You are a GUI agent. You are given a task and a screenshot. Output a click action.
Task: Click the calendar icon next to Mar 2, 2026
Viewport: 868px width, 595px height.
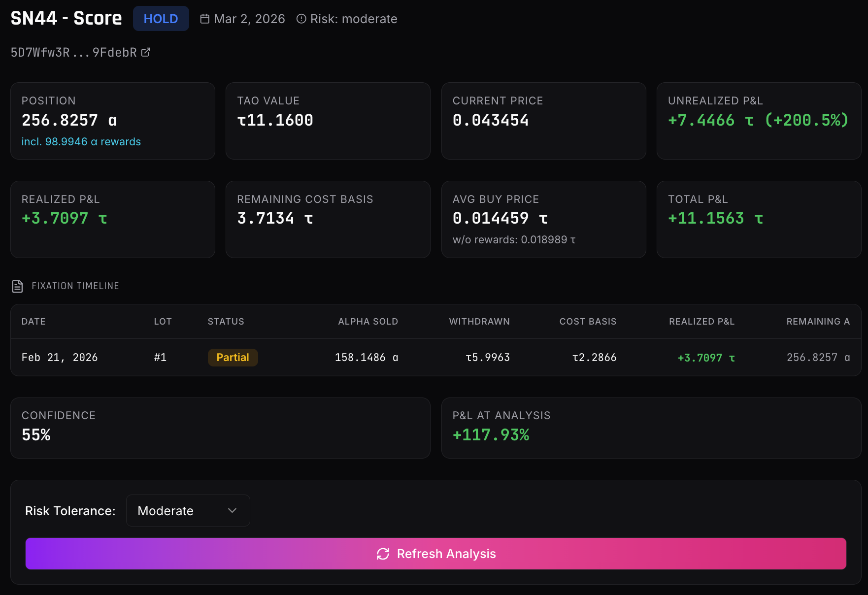pyautogui.click(x=205, y=19)
